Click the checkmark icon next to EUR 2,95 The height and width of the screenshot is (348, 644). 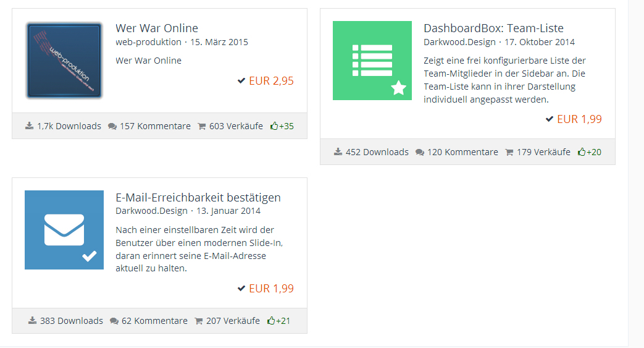241,81
